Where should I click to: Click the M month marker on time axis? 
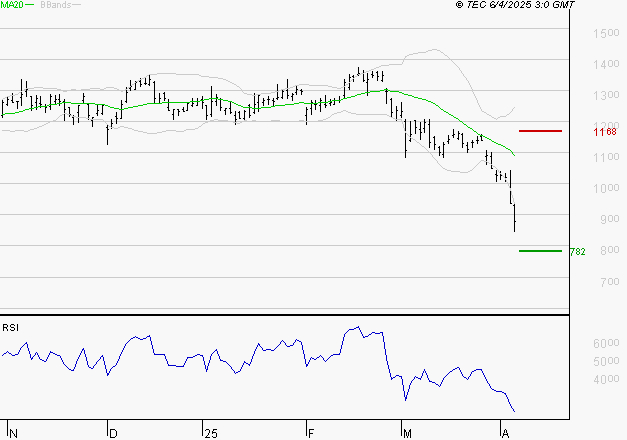point(407,434)
